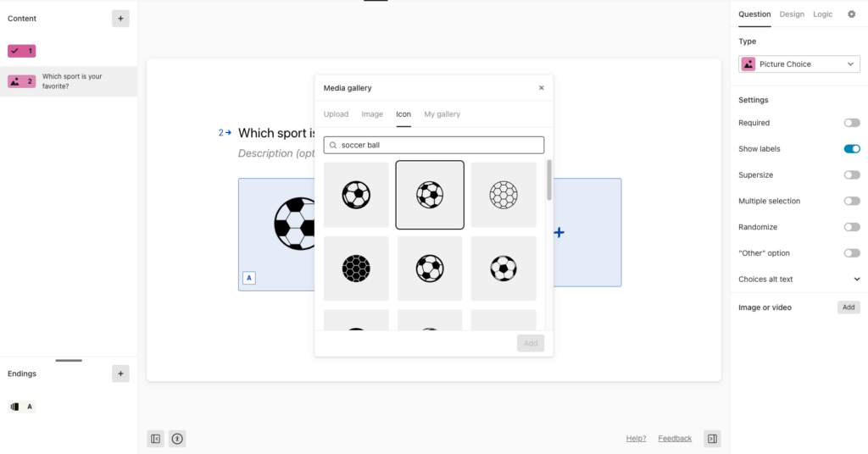Click the Add button in Media gallery
Viewport: 868px width, 454px height.
click(531, 343)
